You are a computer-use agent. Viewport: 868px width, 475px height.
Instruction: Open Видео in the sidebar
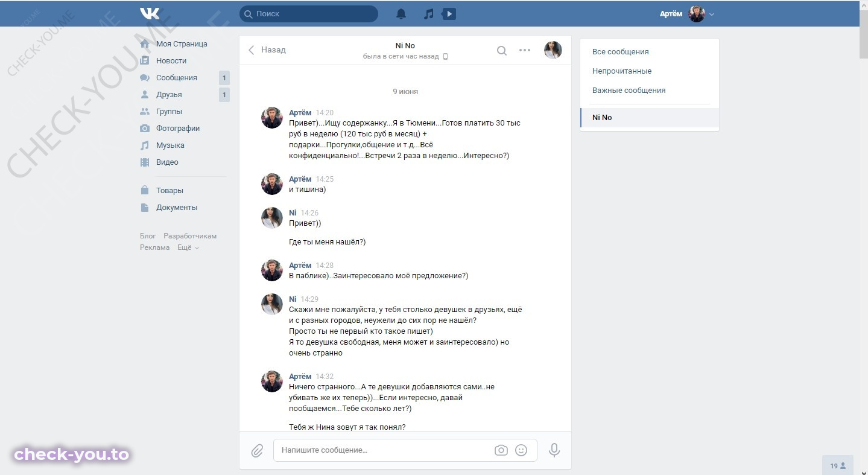[x=167, y=162]
